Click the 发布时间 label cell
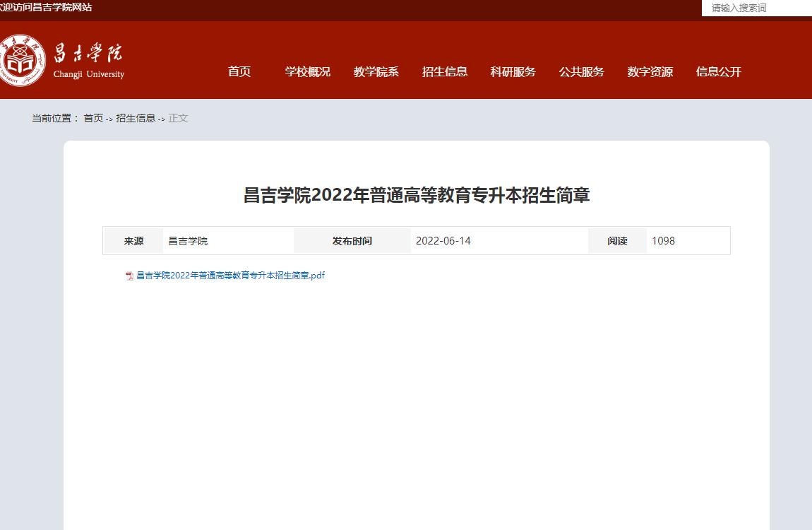Viewport: 812px width, 530px height. tap(352, 241)
